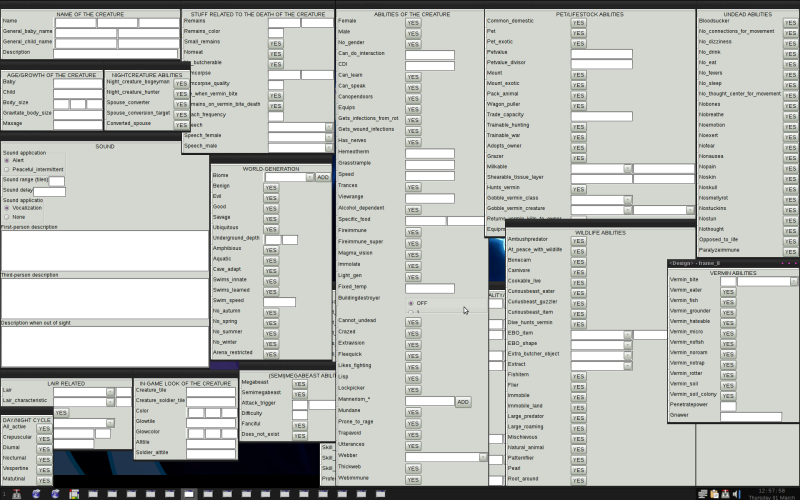Viewport: 800px width, 500px height.
Task: Toggle YES for Vermin_eater
Action: (x=728, y=292)
